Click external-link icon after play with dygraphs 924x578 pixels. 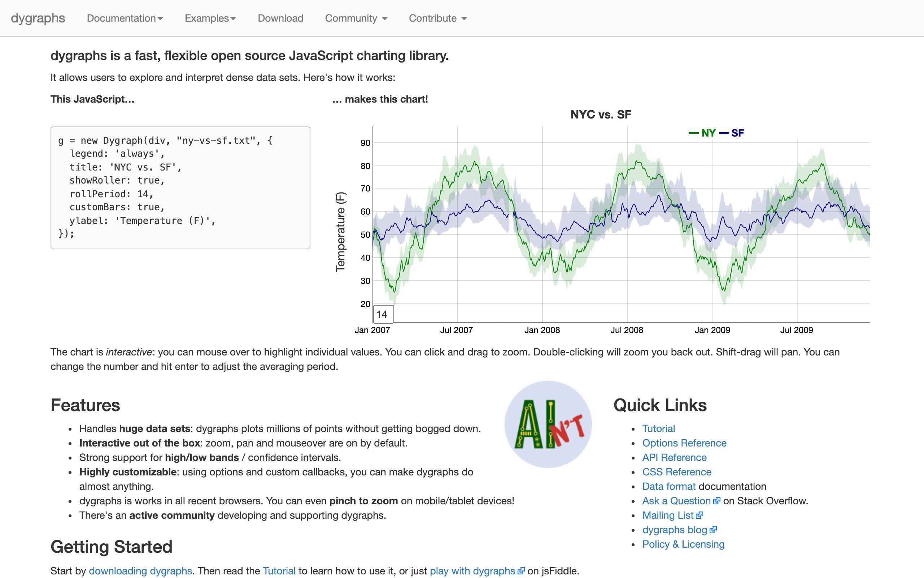coord(521,571)
